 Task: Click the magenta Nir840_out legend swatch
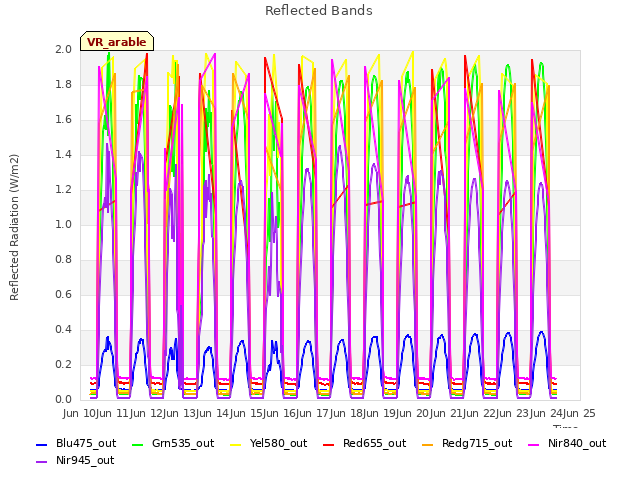pos(534,445)
